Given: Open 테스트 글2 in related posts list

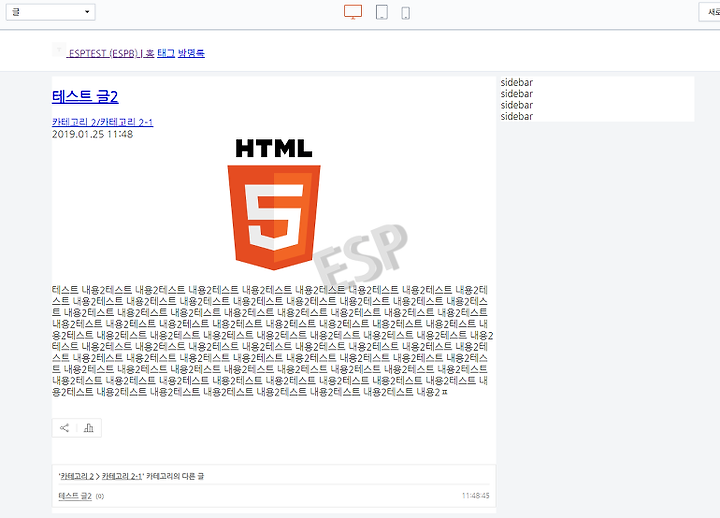Looking at the screenshot, I should (x=75, y=496).
